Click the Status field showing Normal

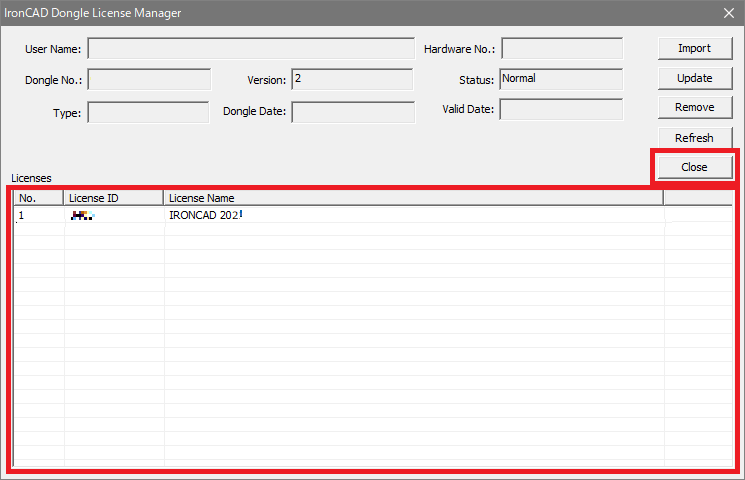[x=561, y=79]
